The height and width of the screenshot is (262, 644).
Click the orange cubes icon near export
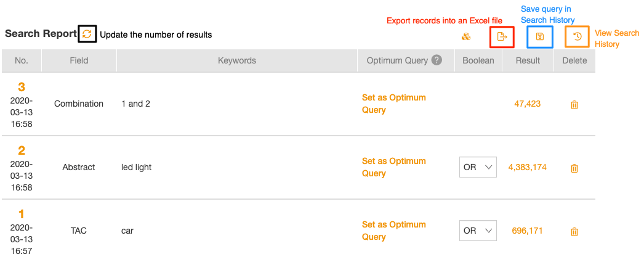click(465, 37)
